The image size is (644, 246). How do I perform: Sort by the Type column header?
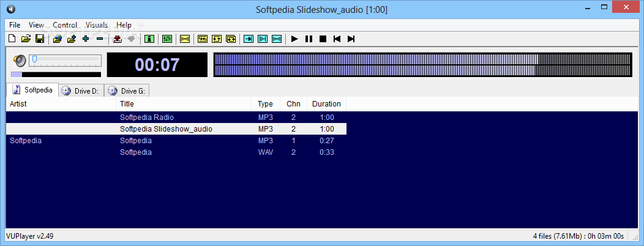[x=265, y=104]
